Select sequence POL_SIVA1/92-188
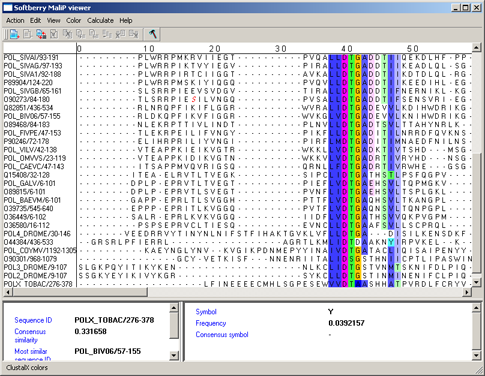 point(33,74)
